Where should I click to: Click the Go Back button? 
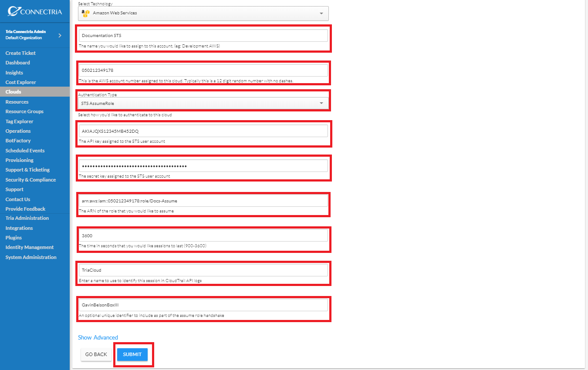coord(96,354)
